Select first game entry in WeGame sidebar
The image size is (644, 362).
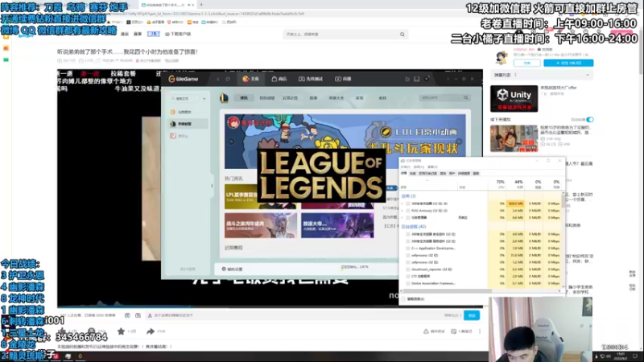click(188, 112)
